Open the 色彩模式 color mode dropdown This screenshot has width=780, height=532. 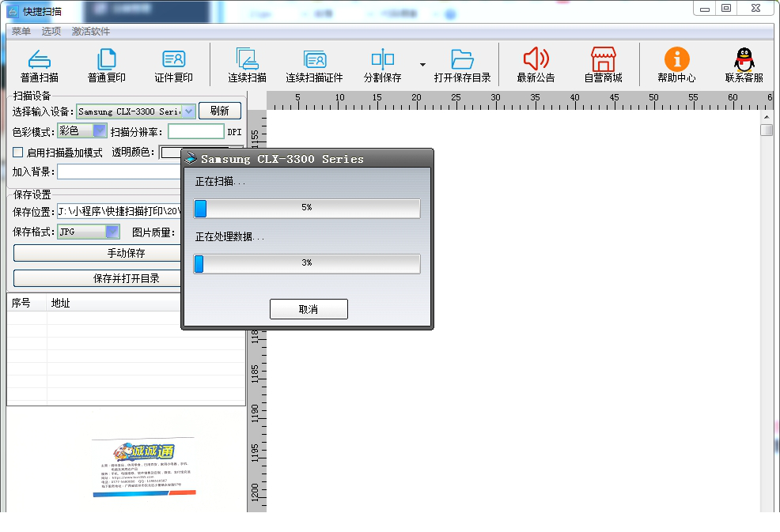click(x=100, y=131)
